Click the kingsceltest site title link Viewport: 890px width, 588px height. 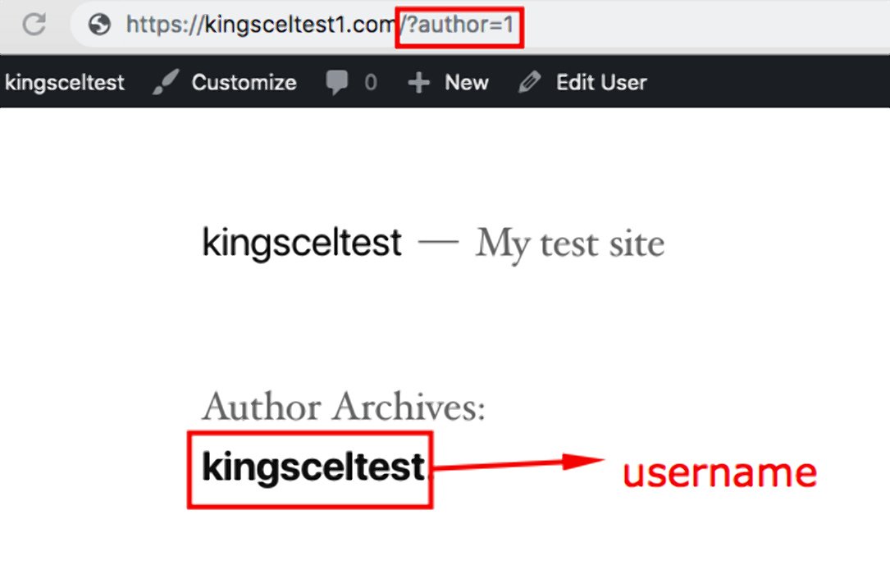[x=300, y=241]
